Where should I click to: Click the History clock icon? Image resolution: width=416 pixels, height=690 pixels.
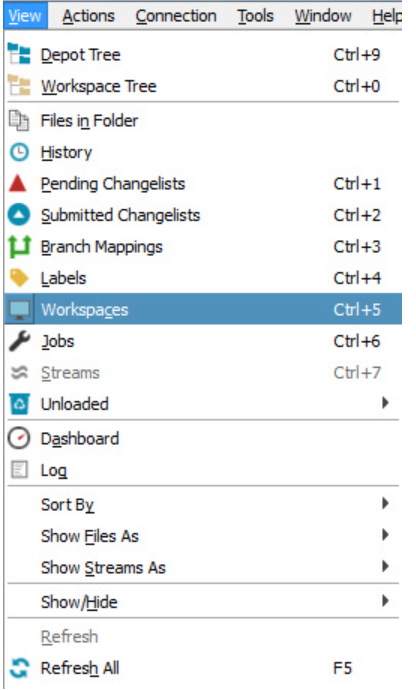click(19, 152)
